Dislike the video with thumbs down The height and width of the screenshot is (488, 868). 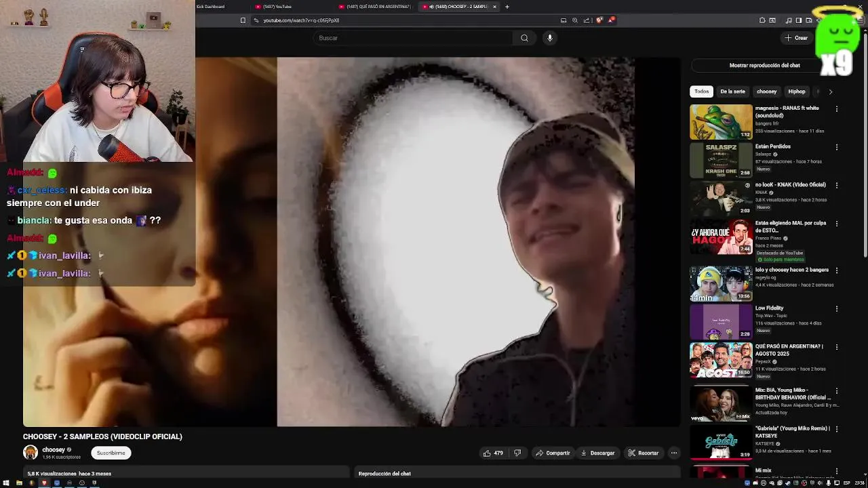[517, 453]
